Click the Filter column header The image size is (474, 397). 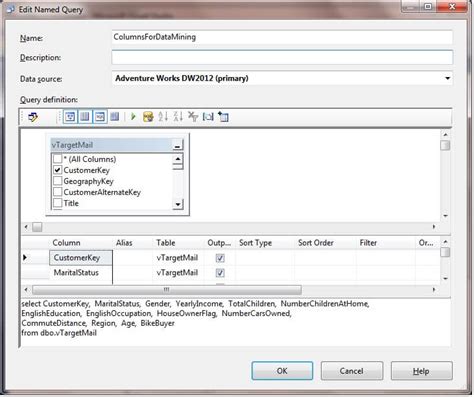pyautogui.click(x=368, y=243)
